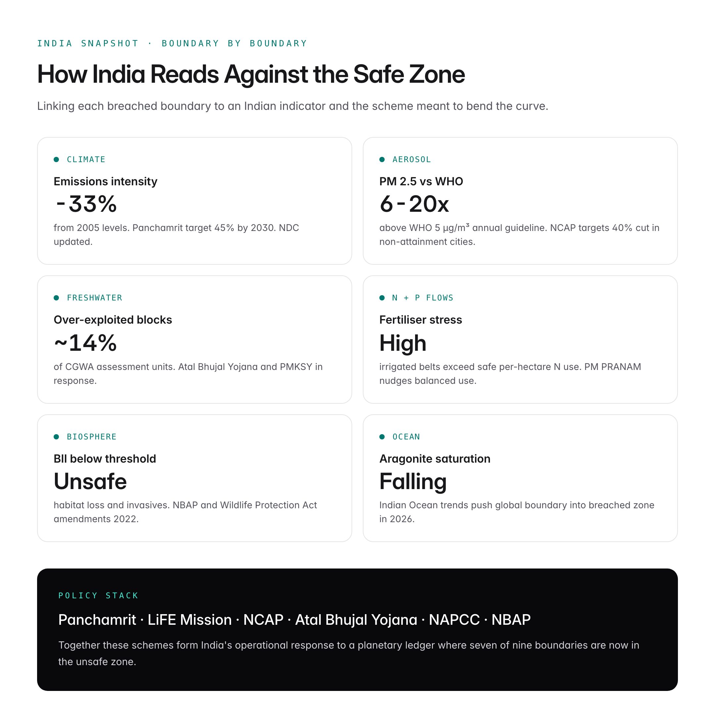Click the "Aragonite saturation" card title
The width and height of the screenshot is (715, 728).
click(435, 459)
